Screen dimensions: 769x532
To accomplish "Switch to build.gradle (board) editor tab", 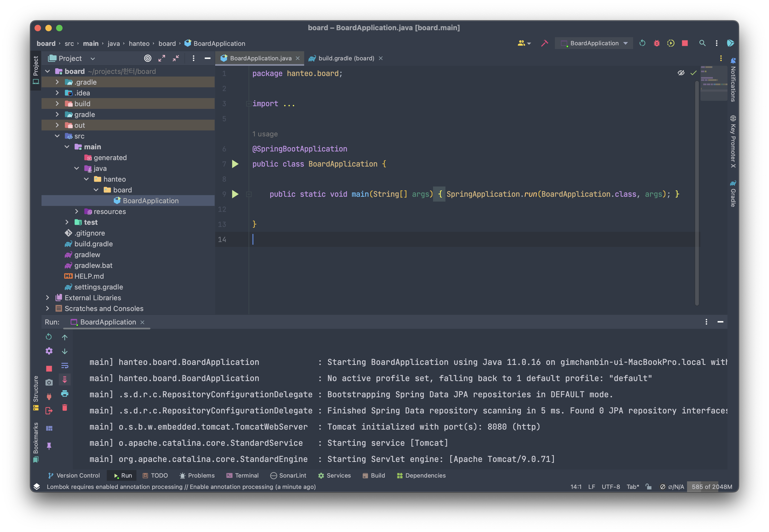I will point(346,58).
